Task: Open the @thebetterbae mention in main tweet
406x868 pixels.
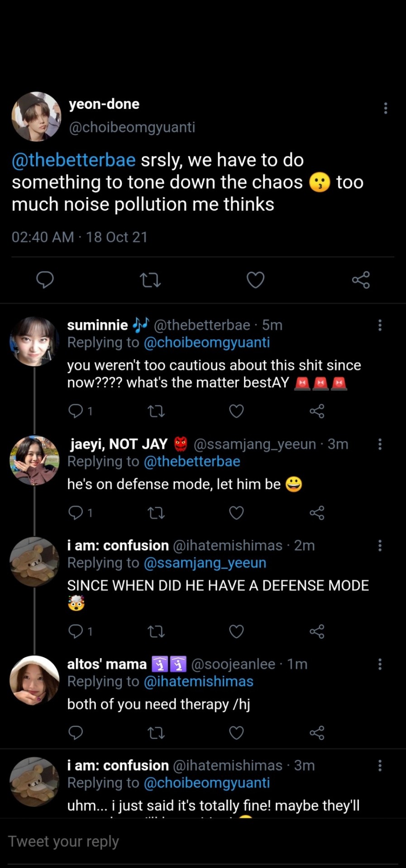Action: tap(74, 160)
